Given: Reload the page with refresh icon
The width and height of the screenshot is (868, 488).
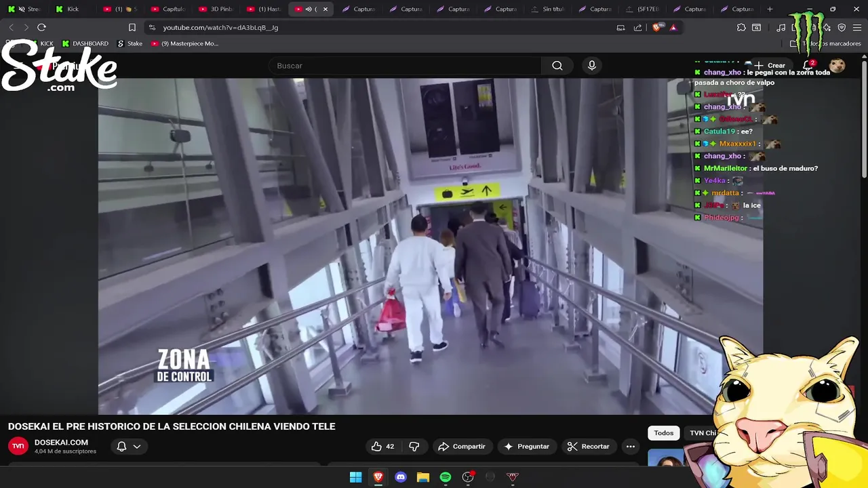Looking at the screenshot, I should [41, 27].
